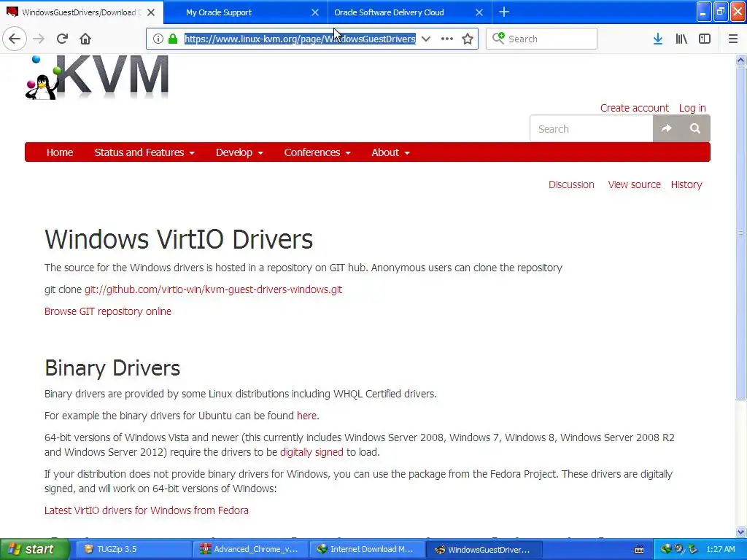Switch to Internet Download Manager taskbar item
747x560 pixels.
(x=367, y=550)
